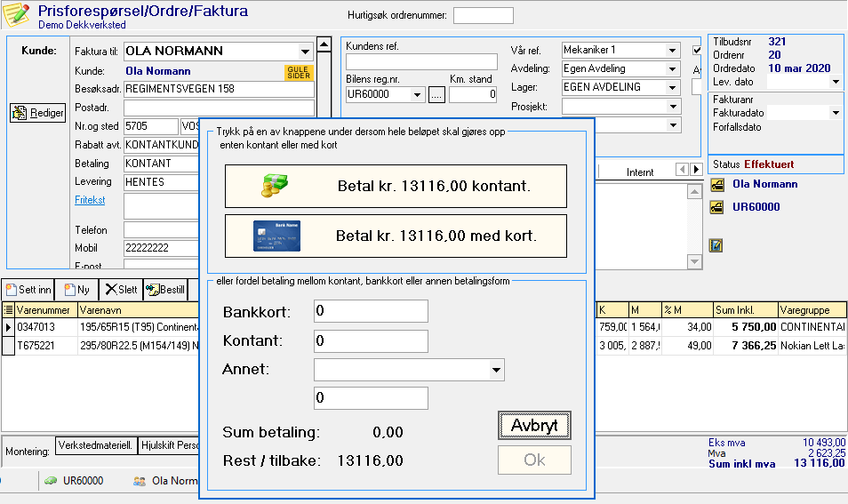Click the 5 750,00 sum cell
Image resolution: width=848 pixels, height=504 pixels.
(745, 327)
